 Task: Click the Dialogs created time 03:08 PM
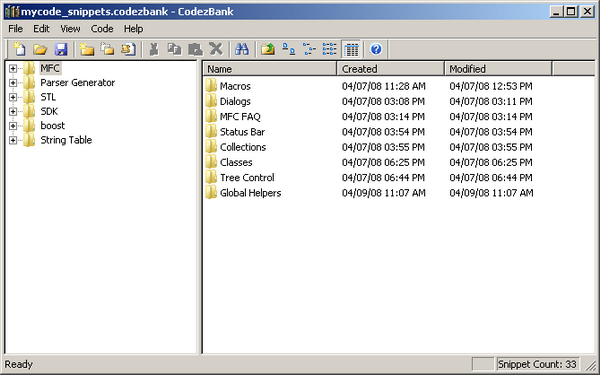pyautogui.click(x=383, y=101)
